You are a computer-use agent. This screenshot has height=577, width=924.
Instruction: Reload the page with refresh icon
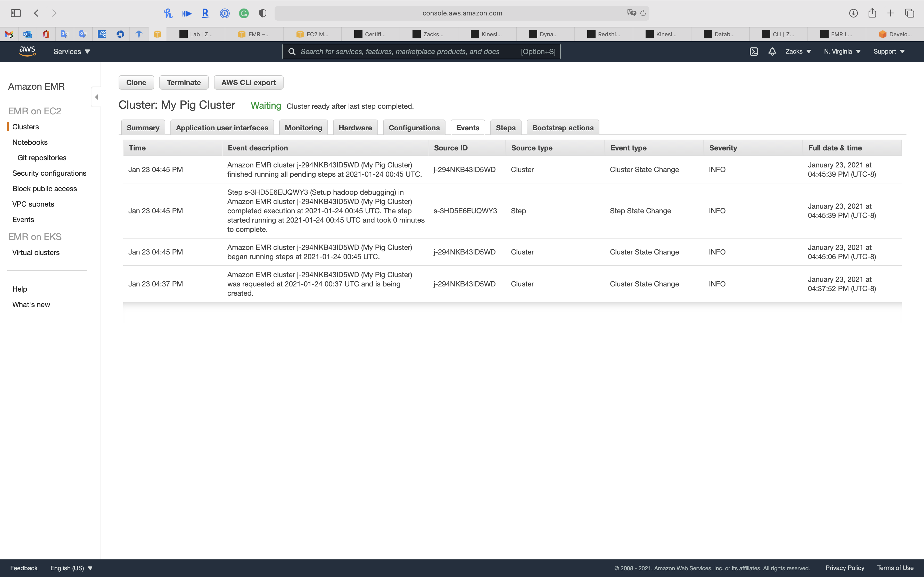(643, 13)
